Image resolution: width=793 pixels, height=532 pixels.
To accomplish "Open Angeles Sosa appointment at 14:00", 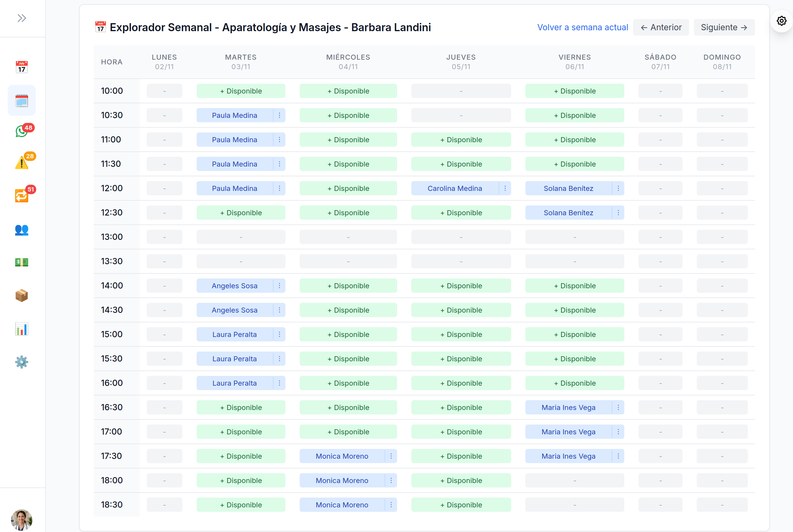I will point(235,286).
